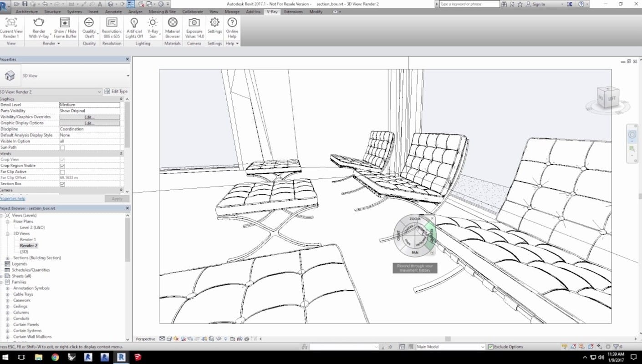
Task: Click the V-Ray Sun icon
Action: click(x=153, y=23)
